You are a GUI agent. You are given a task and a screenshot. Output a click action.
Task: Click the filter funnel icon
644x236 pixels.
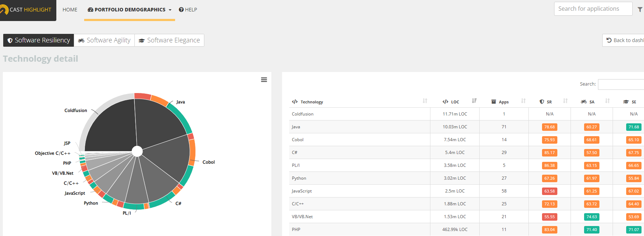tap(640, 10)
